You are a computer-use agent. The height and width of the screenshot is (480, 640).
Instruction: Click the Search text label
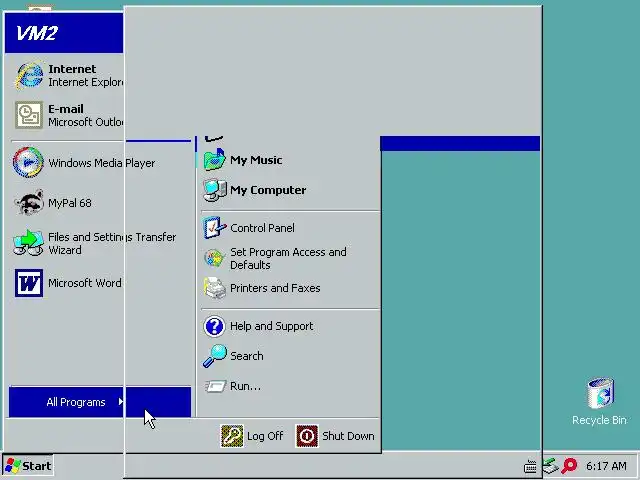(x=247, y=356)
